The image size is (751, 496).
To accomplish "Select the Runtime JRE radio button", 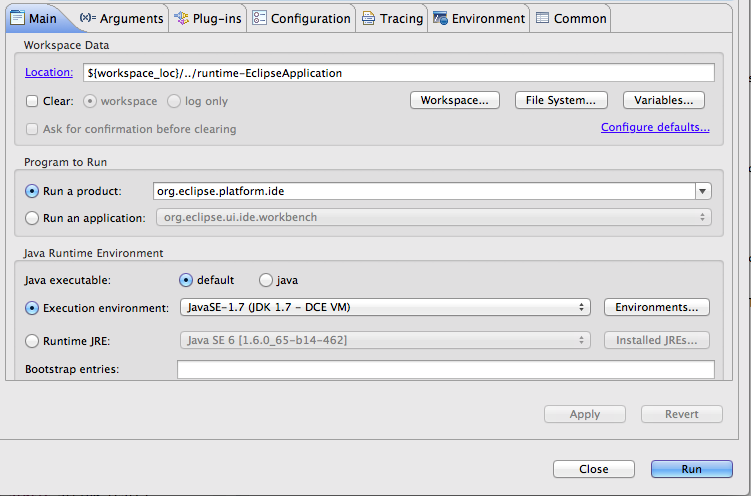I will pyautogui.click(x=32, y=341).
